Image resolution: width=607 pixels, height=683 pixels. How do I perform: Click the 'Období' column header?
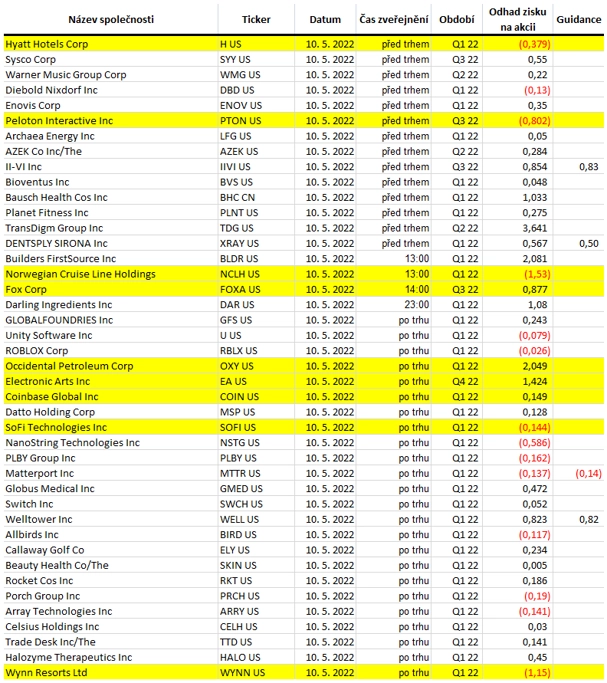457,20
